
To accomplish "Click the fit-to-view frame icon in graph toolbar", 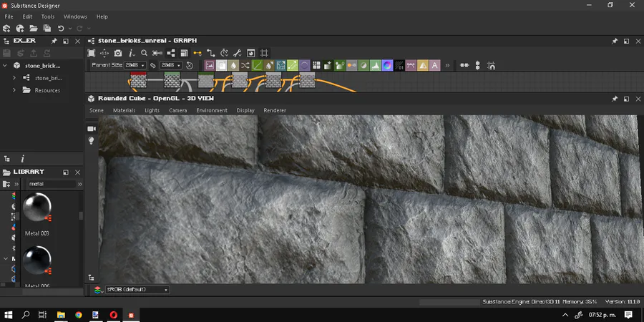I will tap(92, 53).
